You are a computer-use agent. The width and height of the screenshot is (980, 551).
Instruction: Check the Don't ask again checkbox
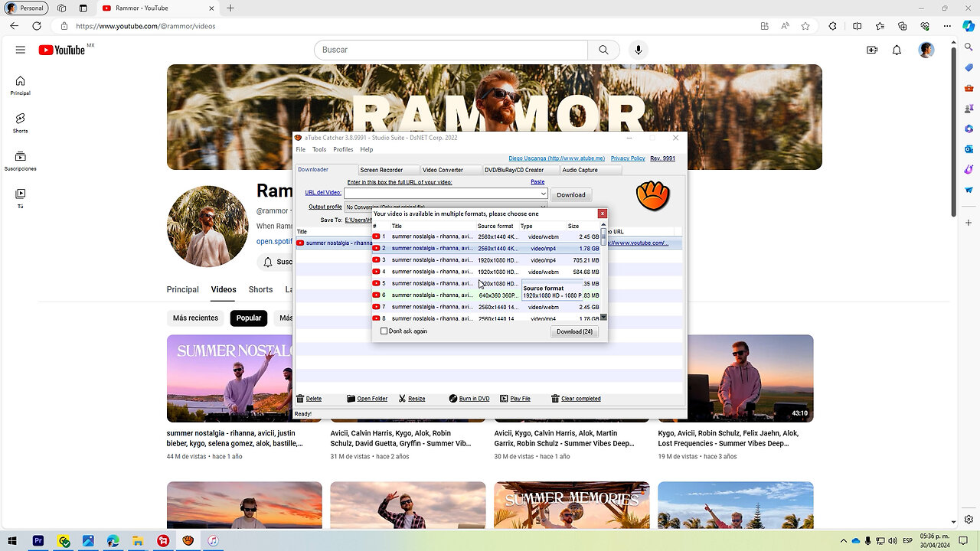tap(384, 331)
